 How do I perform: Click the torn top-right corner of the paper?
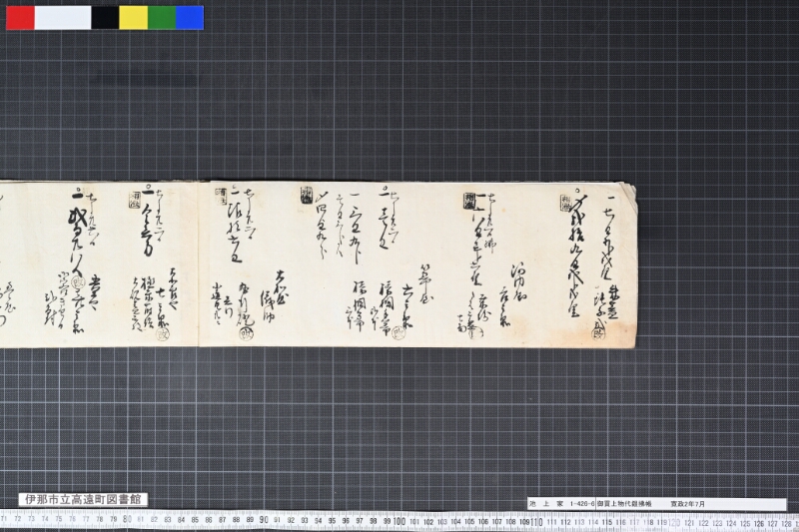[630, 191]
